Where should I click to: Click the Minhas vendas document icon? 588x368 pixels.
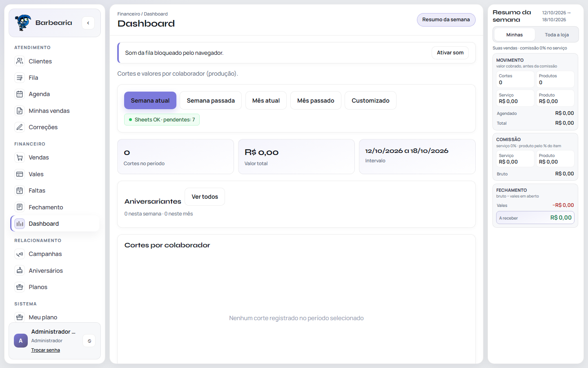[x=20, y=111]
